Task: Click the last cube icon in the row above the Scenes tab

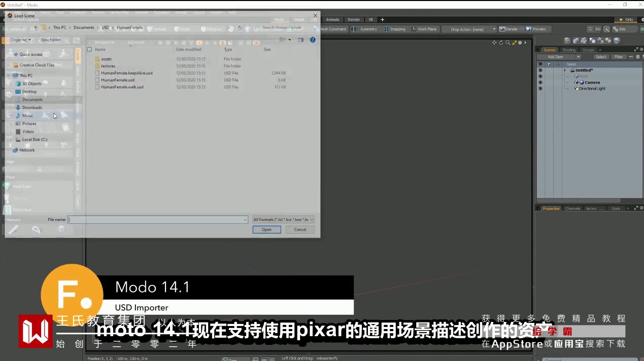Action: [x=617, y=41]
